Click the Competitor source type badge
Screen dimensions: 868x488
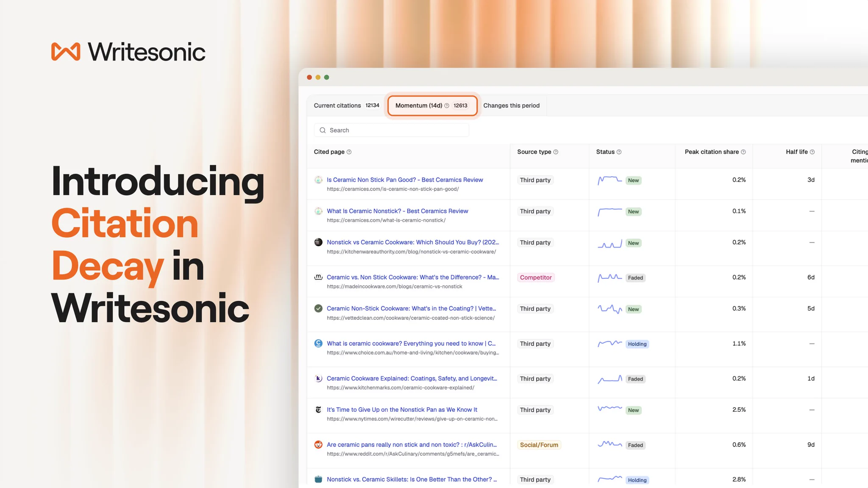click(536, 277)
